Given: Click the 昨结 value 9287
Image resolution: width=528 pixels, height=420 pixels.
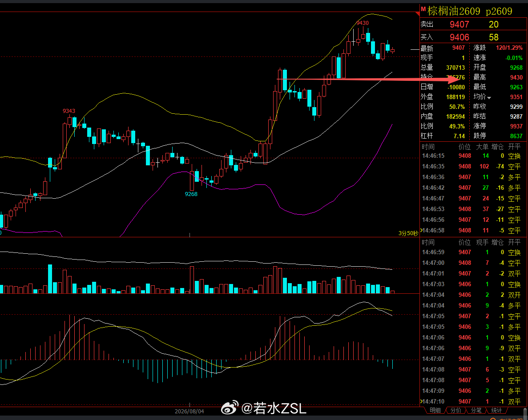Looking at the screenshot, I should click(516, 116).
